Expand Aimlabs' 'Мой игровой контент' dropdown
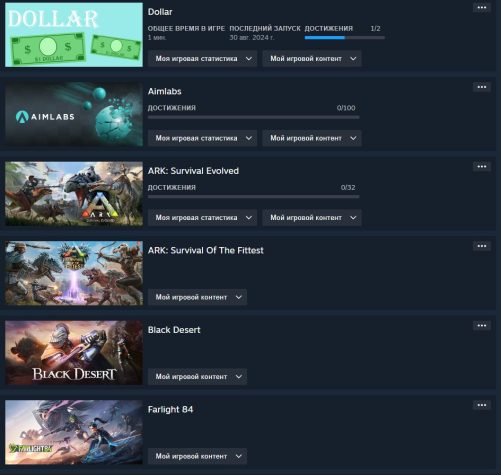 (x=312, y=138)
